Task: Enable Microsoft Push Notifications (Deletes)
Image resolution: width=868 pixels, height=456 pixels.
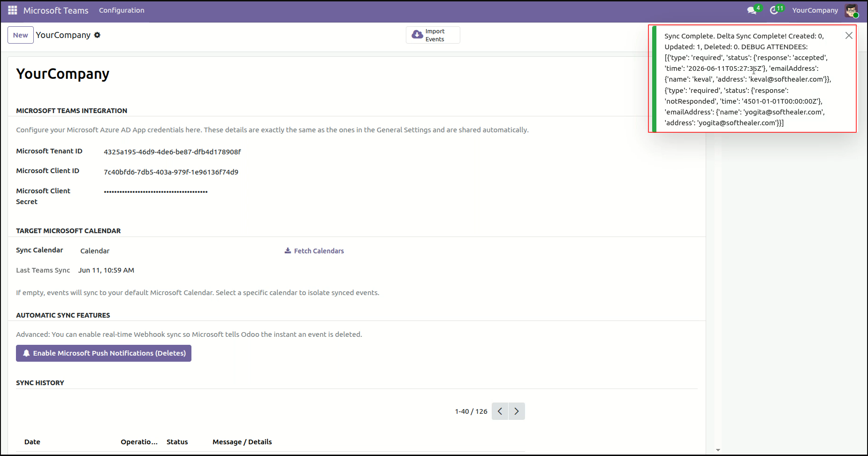Action: coord(104,353)
